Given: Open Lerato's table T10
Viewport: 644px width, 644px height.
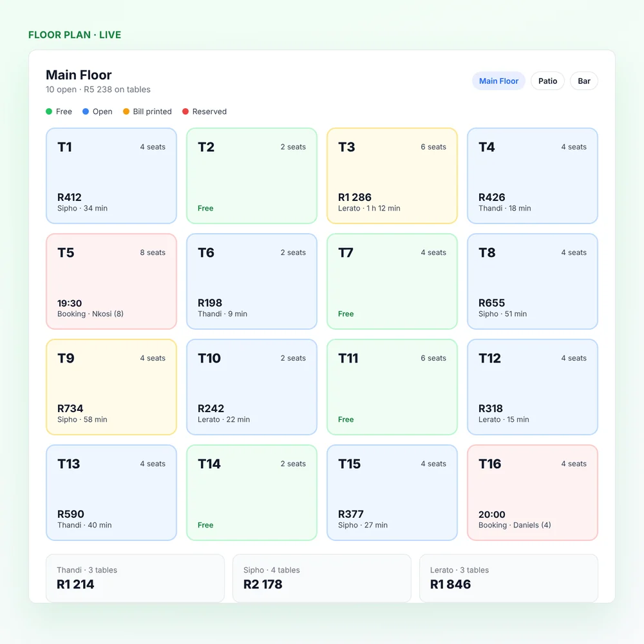Looking at the screenshot, I should (x=252, y=387).
